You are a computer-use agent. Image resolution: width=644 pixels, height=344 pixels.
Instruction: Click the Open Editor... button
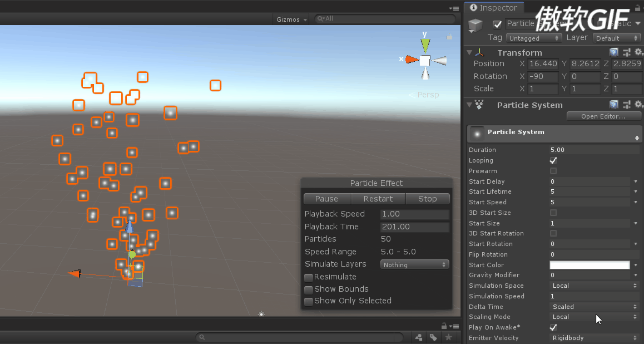603,116
